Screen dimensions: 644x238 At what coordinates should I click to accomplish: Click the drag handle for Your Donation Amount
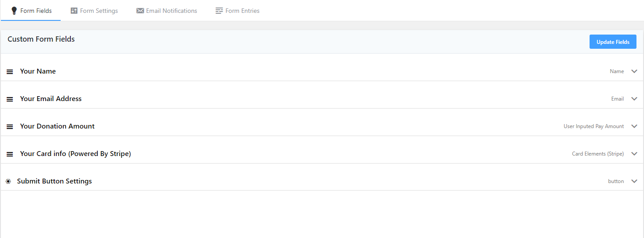pos(10,127)
